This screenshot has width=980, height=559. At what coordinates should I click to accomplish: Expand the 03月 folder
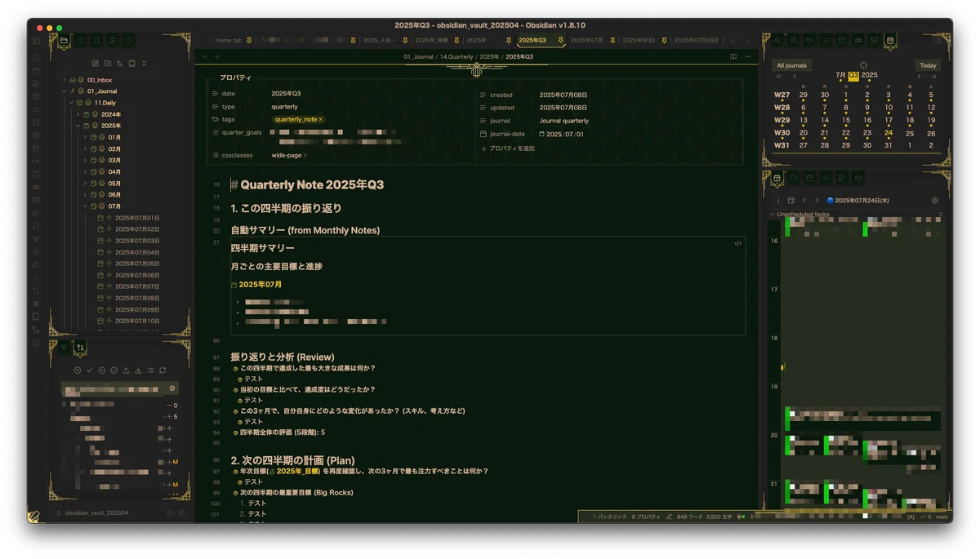(85, 160)
